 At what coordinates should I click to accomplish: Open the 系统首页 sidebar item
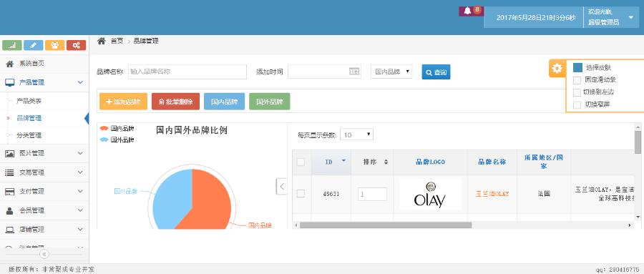pos(44,64)
